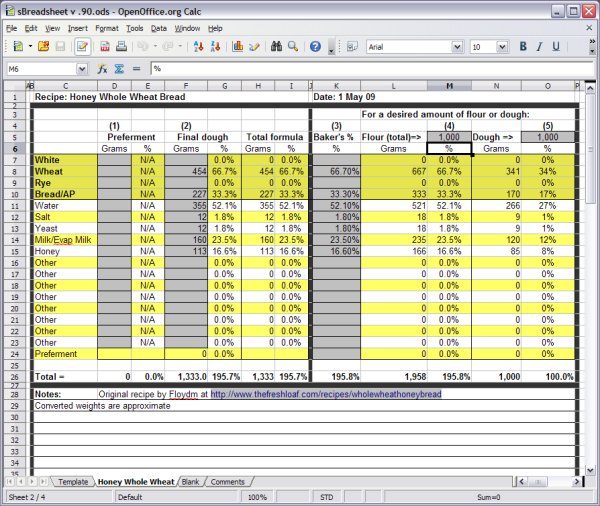Open the File menu
This screenshot has height=506, width=600.
(11, 28)
